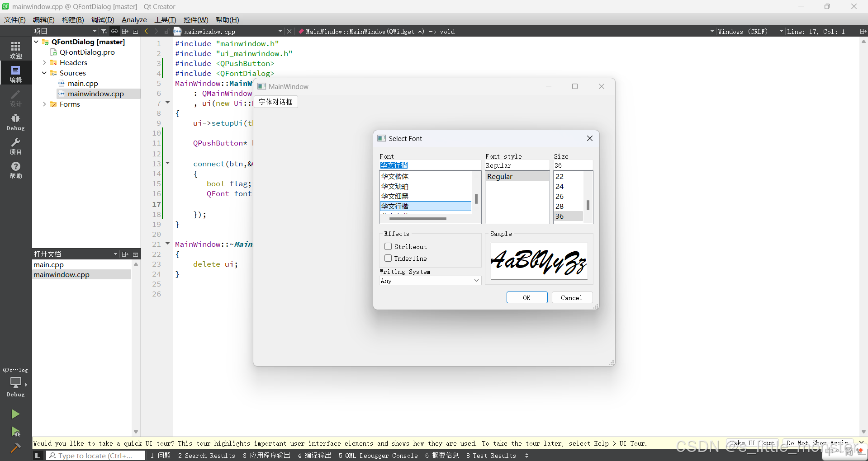Collapse the Sources folder
Screen dimensions: 868x461
(44, 73)
